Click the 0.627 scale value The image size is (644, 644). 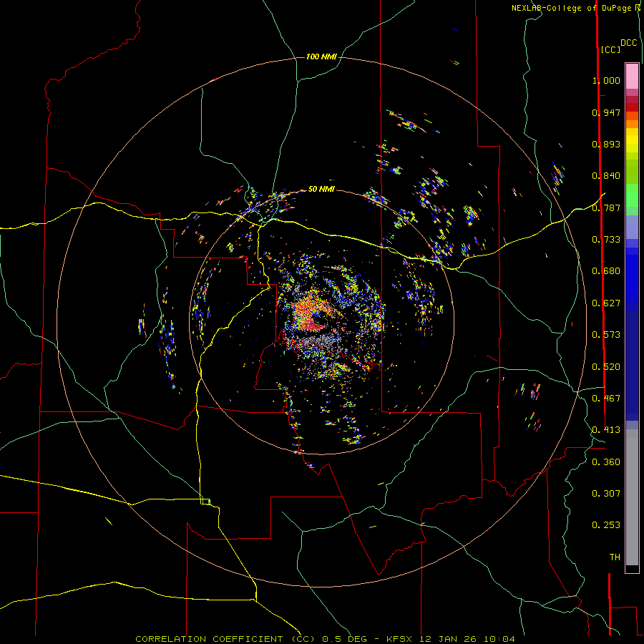[606, 303]
